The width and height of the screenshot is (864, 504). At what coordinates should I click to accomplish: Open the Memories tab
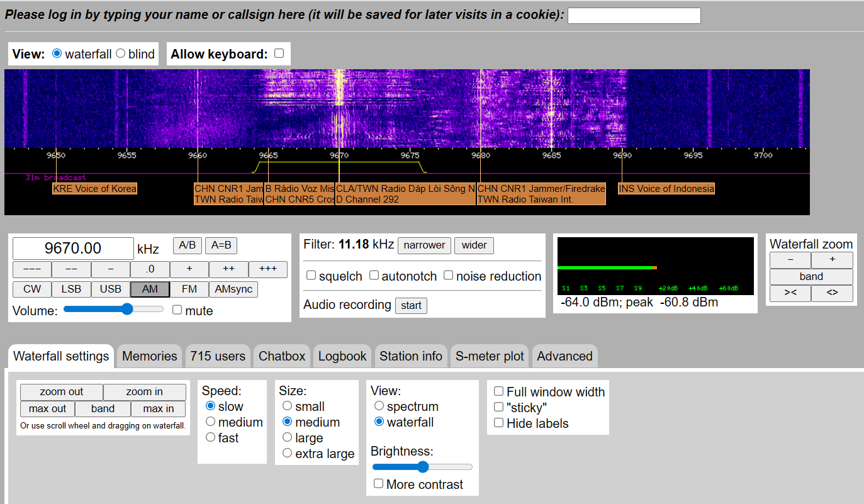(x=150, y=356)
